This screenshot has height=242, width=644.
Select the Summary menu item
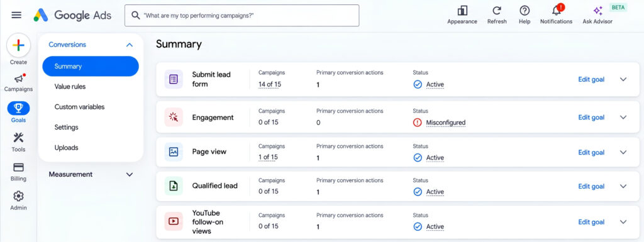[91, 66]
